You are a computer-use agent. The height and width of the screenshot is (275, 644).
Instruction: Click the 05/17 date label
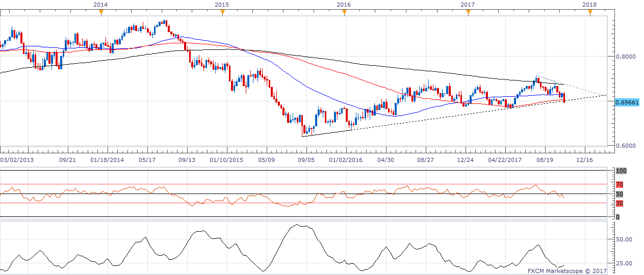[x=146, y=160]
